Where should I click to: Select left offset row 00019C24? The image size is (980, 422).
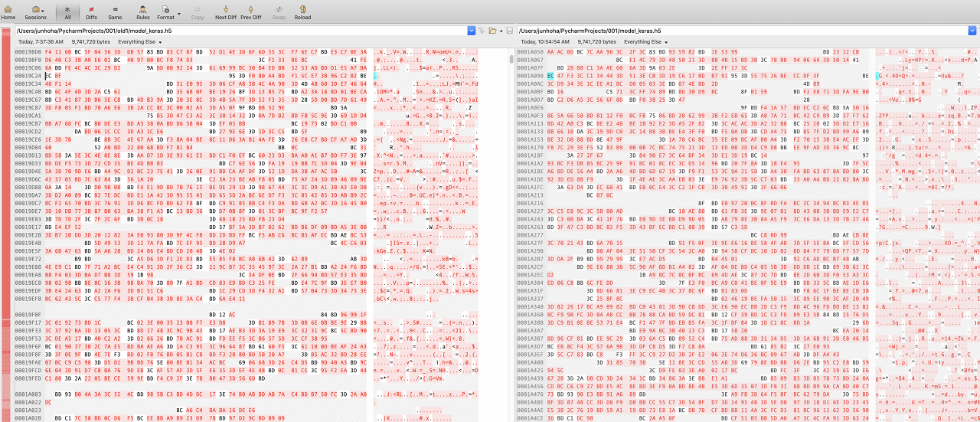point(28,76)
